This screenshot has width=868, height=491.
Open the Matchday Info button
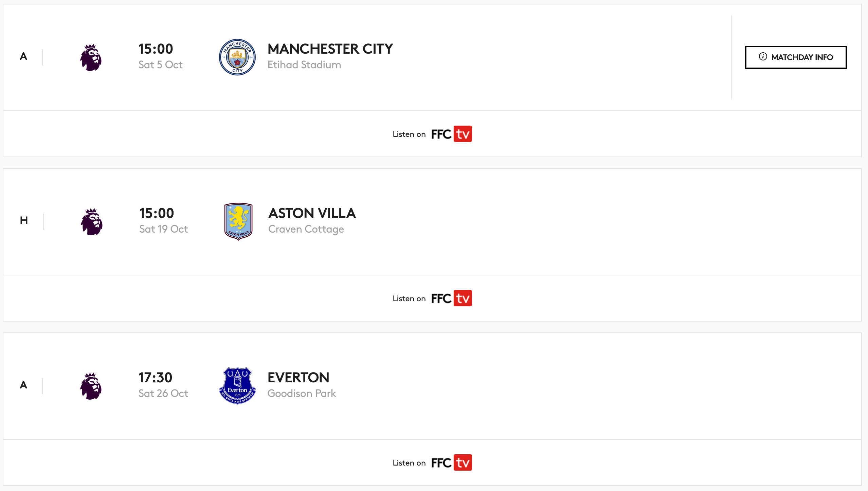pos(796,57)
